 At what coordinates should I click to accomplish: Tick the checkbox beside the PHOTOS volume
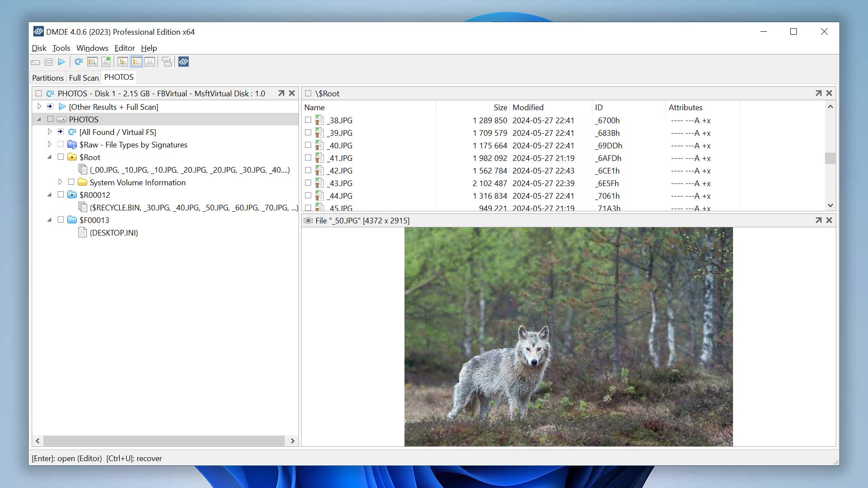tap(50, 119)
